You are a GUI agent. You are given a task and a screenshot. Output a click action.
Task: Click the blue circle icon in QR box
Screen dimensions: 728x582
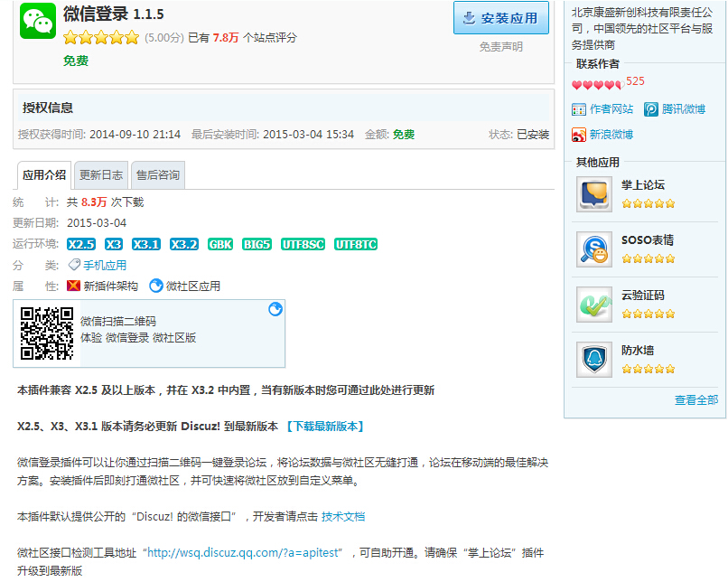(275, 309)
